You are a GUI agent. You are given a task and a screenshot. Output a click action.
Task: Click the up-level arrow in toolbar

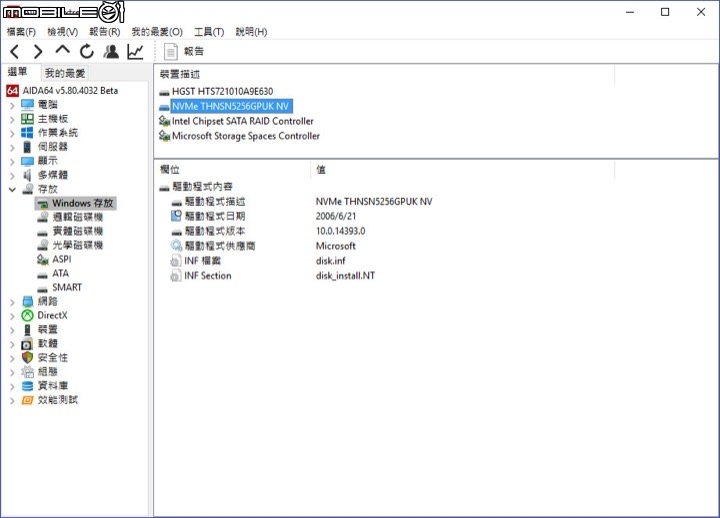62,50
